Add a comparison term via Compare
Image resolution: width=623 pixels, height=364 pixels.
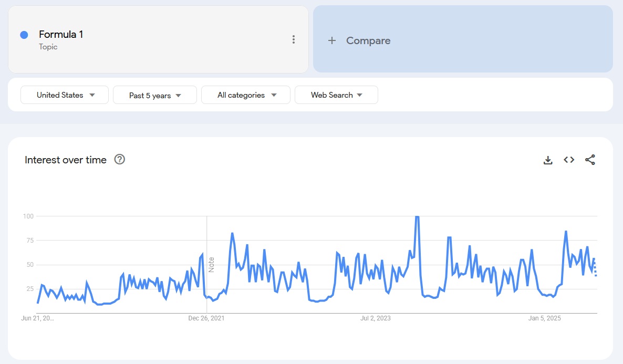pos(463,39)
